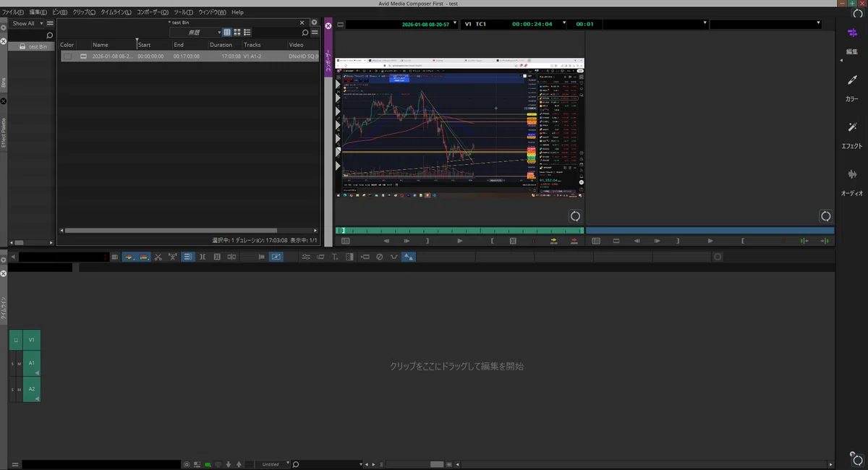Click the effect mode sliders icon in timeline toolbar
868x470 pixels.
[x=306, y=257]
